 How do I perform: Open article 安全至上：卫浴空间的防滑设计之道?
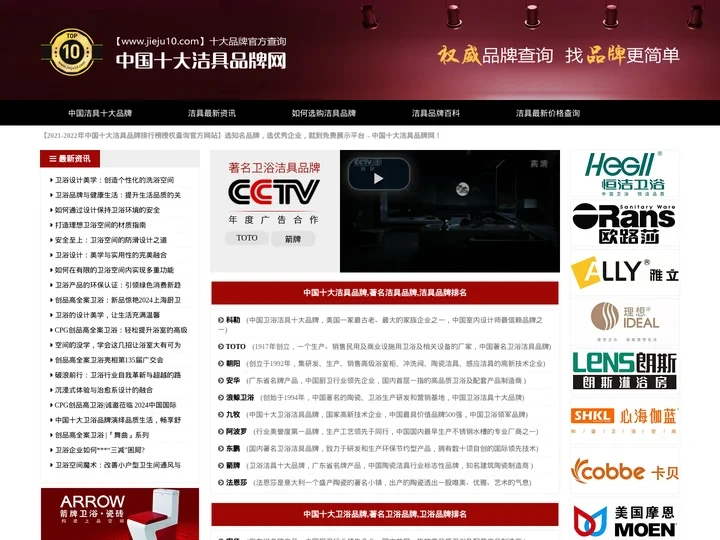pos(111,240)
